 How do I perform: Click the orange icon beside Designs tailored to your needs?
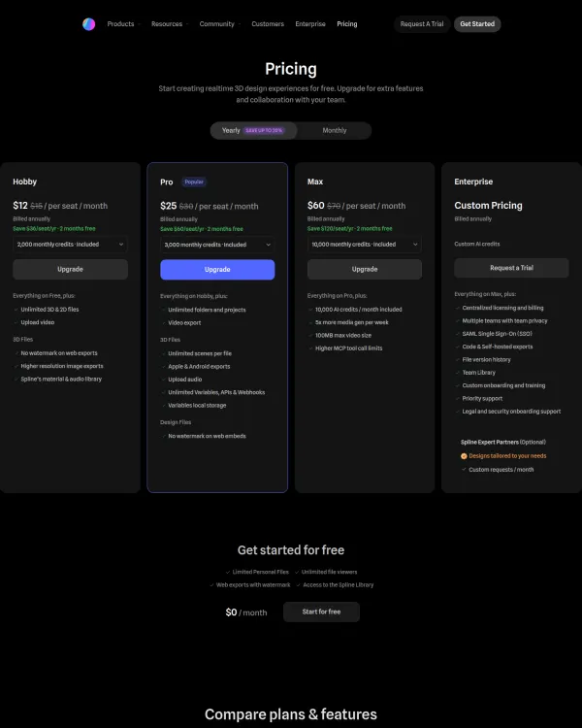pos(464,456)
